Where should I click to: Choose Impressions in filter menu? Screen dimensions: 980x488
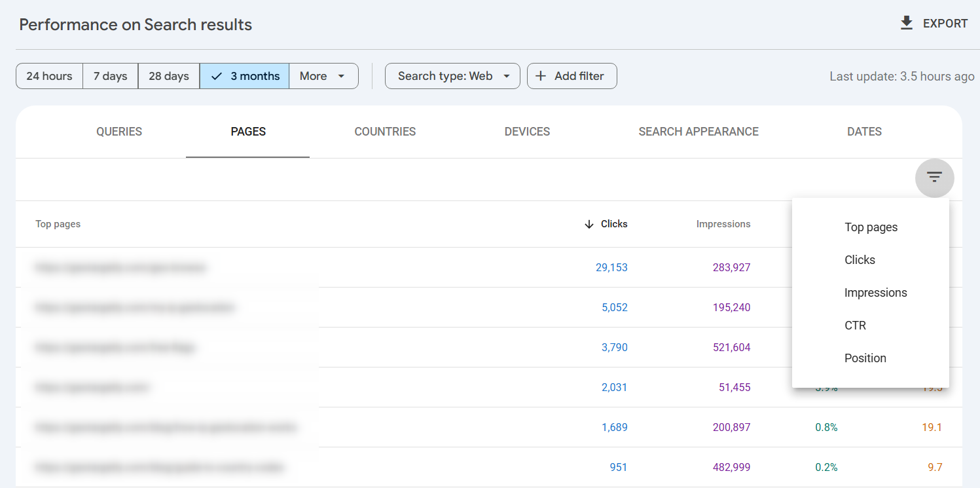871,293
